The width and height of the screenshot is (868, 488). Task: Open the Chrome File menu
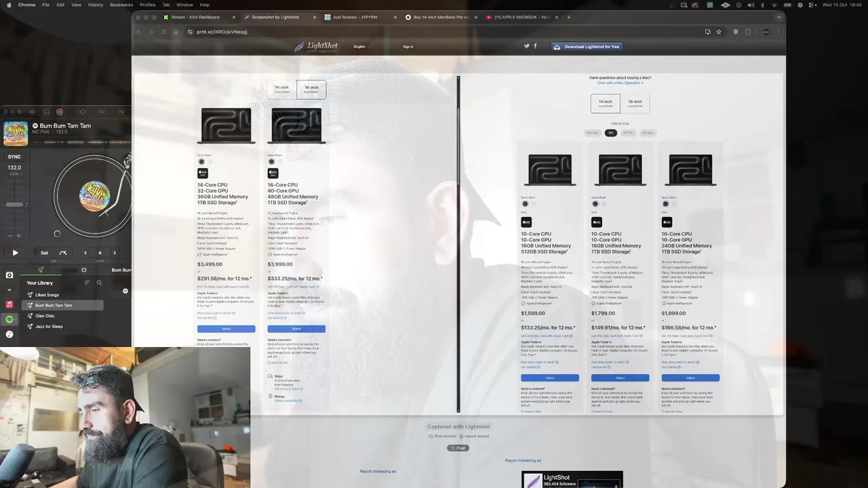coord(45,5)
